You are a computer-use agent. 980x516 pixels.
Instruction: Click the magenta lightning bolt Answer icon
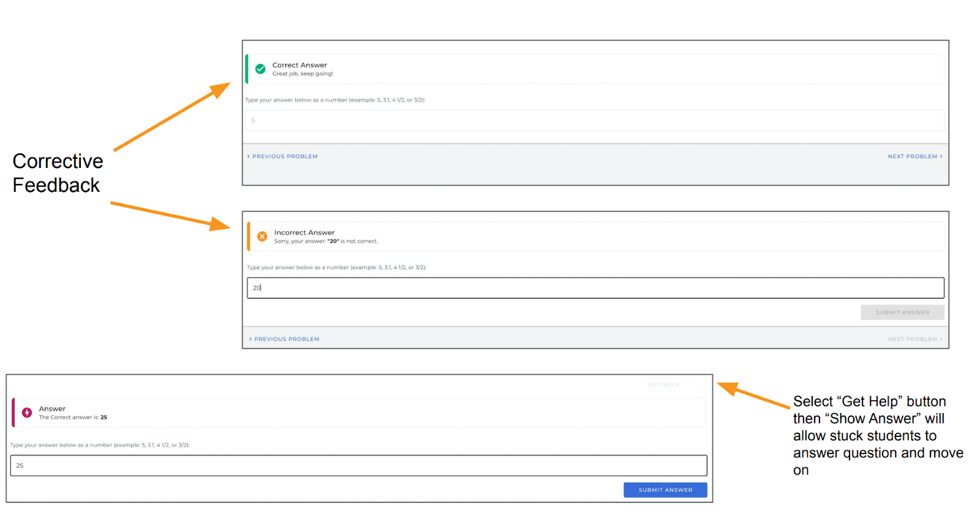click(27, 412)
